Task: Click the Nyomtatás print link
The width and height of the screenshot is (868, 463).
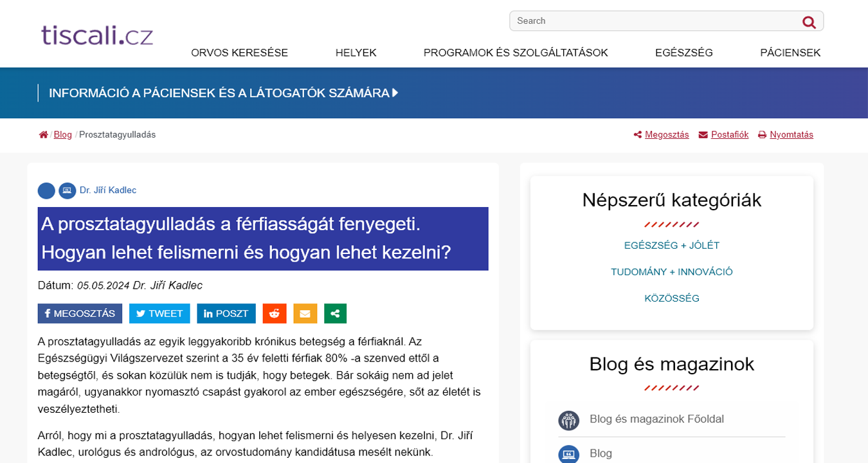Action: pos(791,135)
